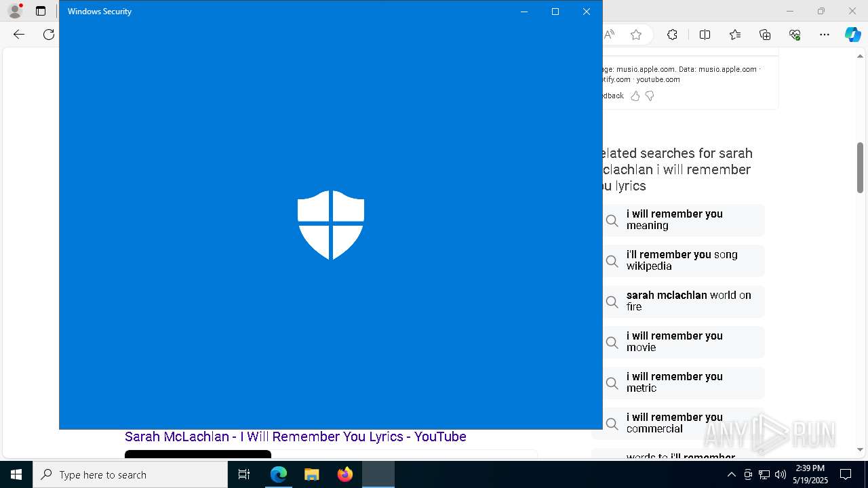The height and width of the screenshot is (488, 868).
Task: Open Firefox taskbar icon
Action: (345, 474)
